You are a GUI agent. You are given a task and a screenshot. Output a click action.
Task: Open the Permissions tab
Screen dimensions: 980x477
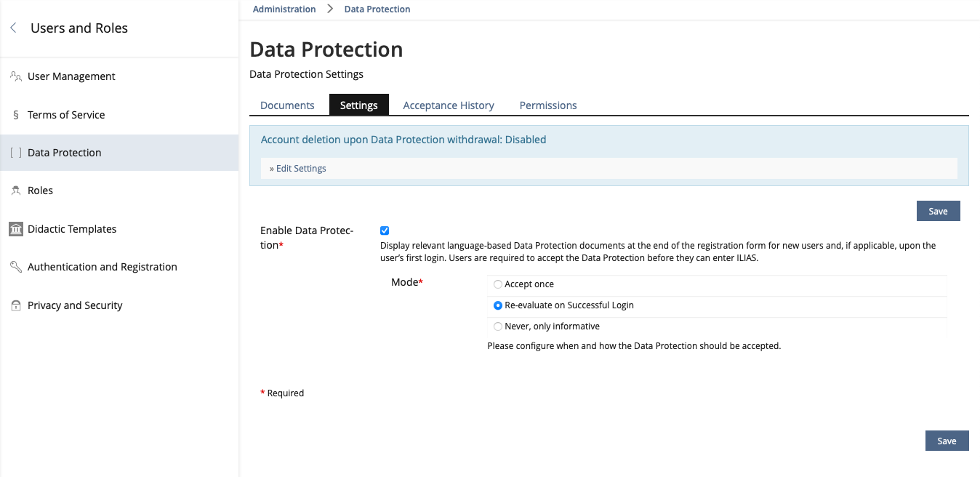click(x=548, y=105)
